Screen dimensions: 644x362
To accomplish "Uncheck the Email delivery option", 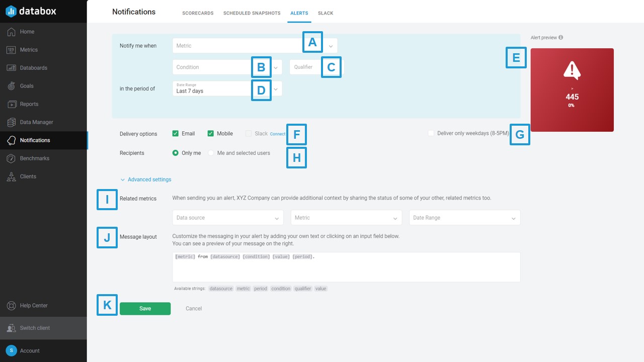I will coord(176,134).
